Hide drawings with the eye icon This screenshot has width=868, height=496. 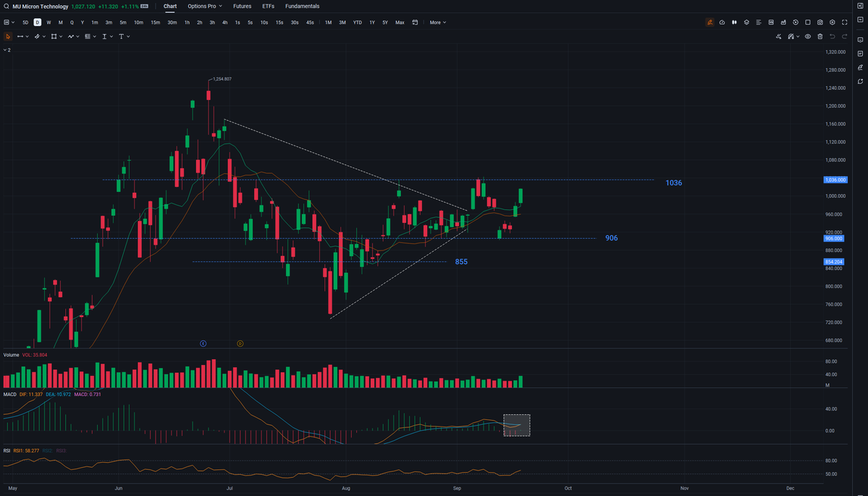pos(808,36)
